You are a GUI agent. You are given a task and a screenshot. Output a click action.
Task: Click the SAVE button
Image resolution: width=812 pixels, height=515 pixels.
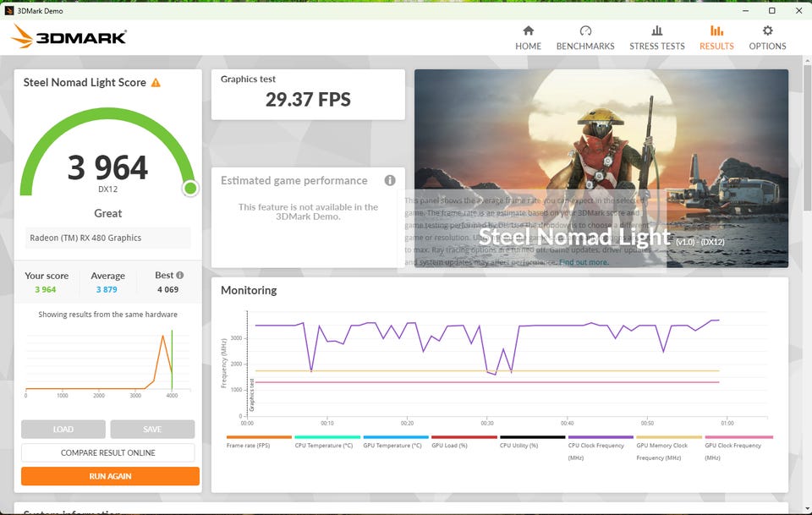(152, 429)
